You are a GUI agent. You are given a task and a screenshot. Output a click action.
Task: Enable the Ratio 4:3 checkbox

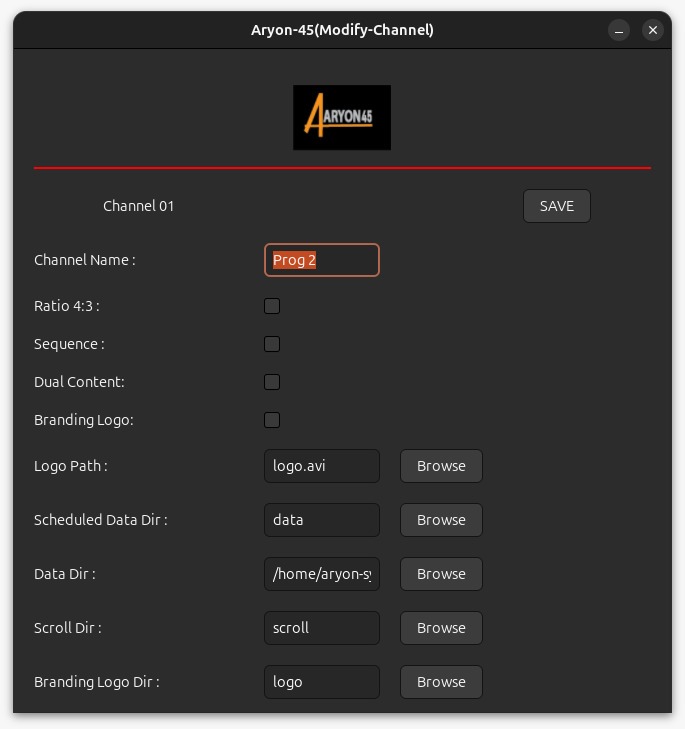click(272, 306)
